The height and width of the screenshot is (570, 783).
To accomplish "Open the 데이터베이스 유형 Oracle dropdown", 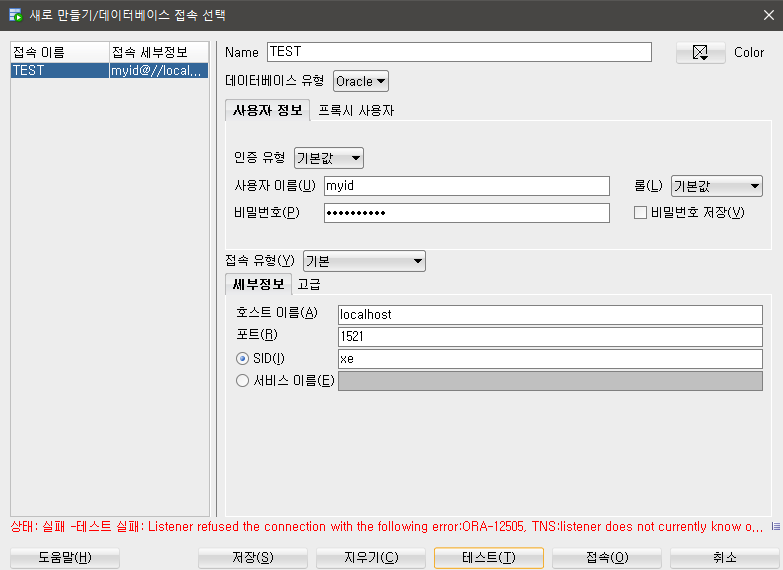I will tap(361, 81).
